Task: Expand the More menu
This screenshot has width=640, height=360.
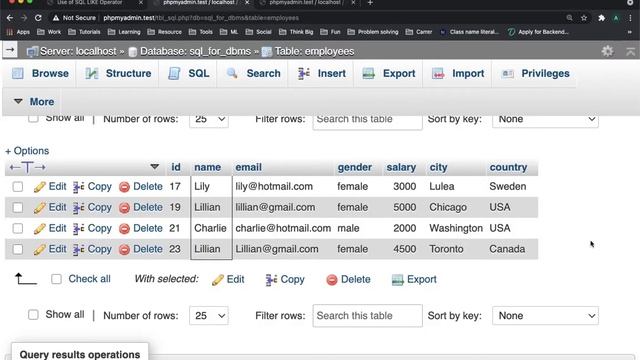Action: coord(34,102)
